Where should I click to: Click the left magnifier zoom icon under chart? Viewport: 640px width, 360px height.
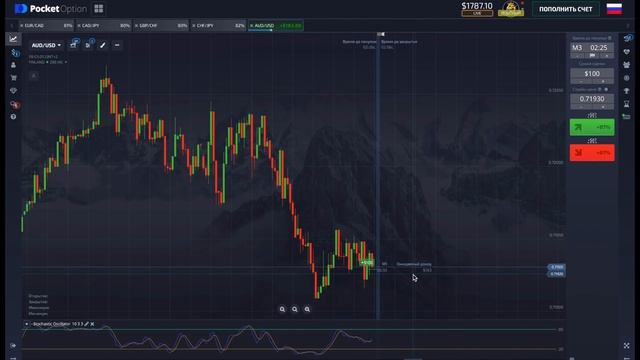282,309
